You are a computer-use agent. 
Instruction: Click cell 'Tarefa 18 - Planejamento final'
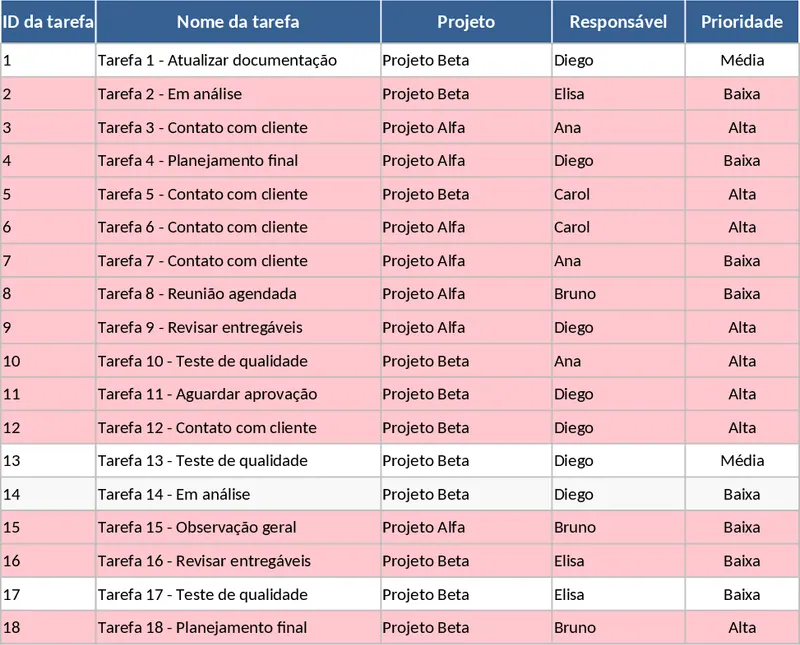238,628
